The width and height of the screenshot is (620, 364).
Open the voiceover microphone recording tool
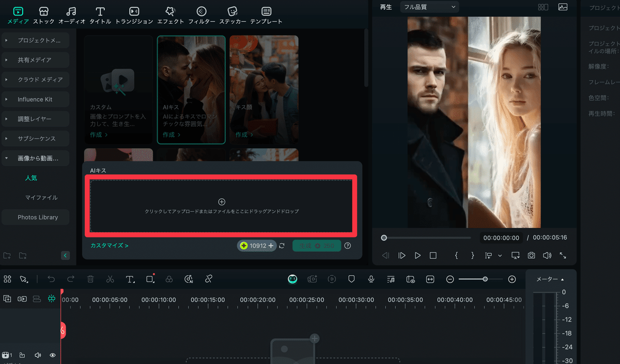371,279
